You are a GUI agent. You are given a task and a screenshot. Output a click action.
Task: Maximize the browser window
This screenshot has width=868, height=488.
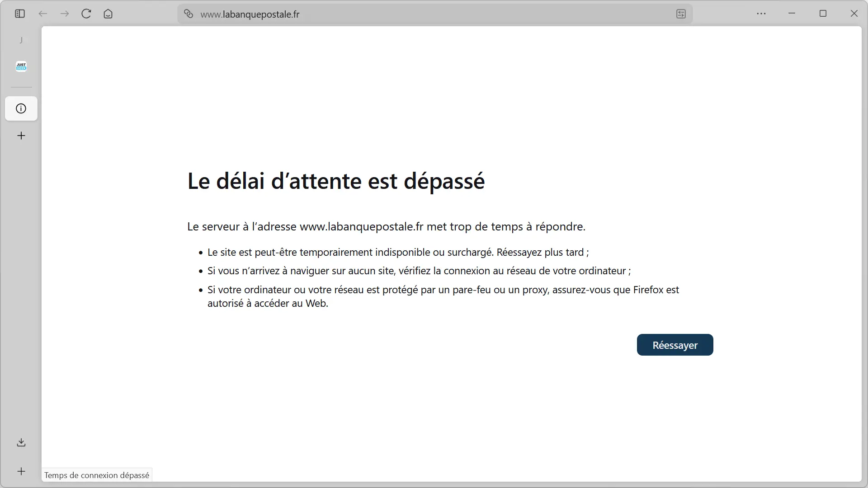coord(823,14)
